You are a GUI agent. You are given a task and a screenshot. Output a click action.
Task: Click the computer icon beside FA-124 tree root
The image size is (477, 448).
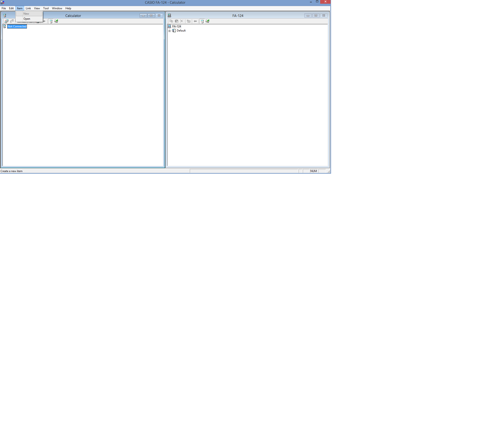click(x=169, y=26)
